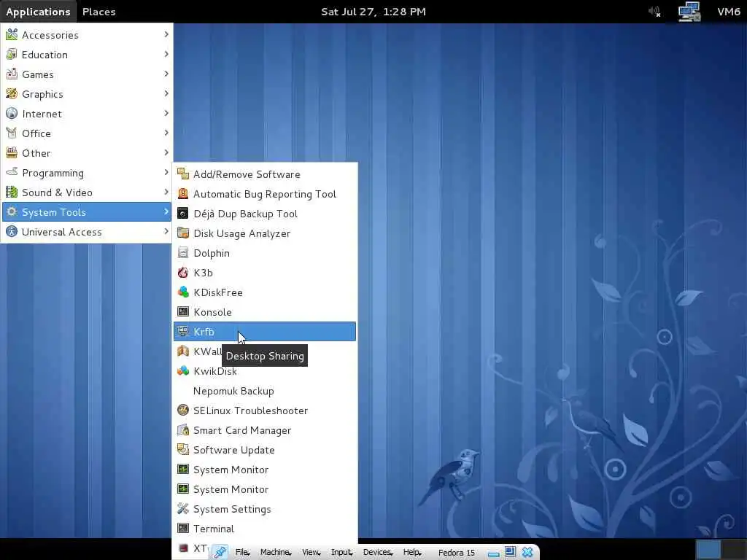The width and height of the screenshot is (747, 560).
Task: Open Automatic Bug Reporting Tool
Action: click(265, 194)
